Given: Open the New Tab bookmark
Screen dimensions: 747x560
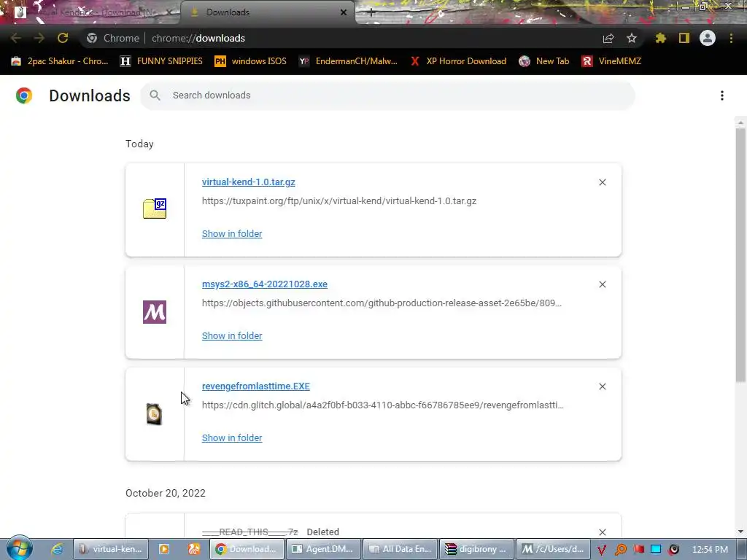Looking at the screenshot, I should pyautogui.click(x=544, y=61).
